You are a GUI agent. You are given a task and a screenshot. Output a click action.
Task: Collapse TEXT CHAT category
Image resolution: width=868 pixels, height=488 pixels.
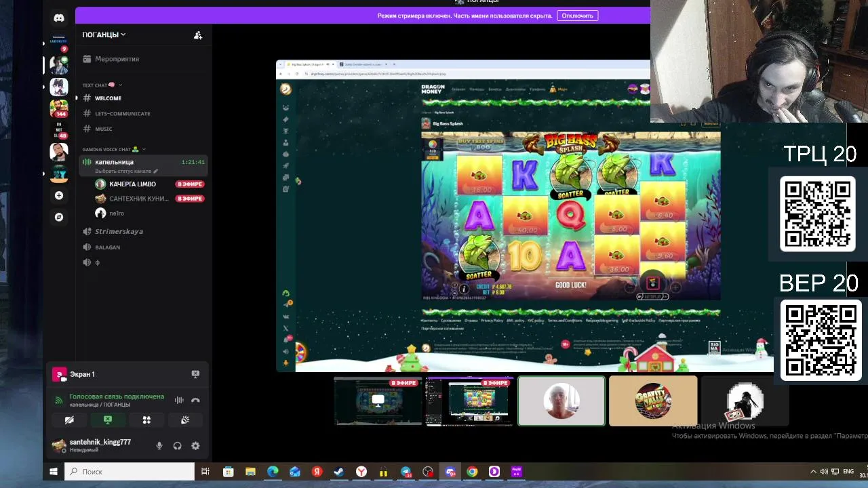[x=102, y=85]
